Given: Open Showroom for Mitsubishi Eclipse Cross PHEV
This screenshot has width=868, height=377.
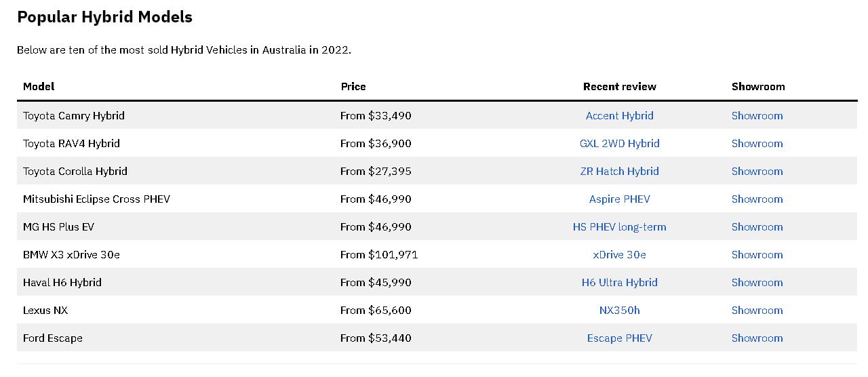Looking at the screenshot, I should 757,199.
